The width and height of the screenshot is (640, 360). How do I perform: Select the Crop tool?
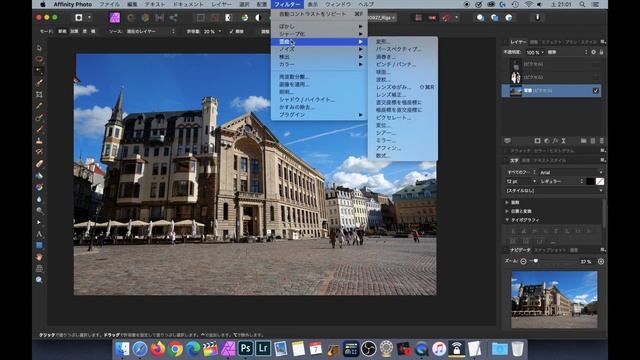coord(39,94)
